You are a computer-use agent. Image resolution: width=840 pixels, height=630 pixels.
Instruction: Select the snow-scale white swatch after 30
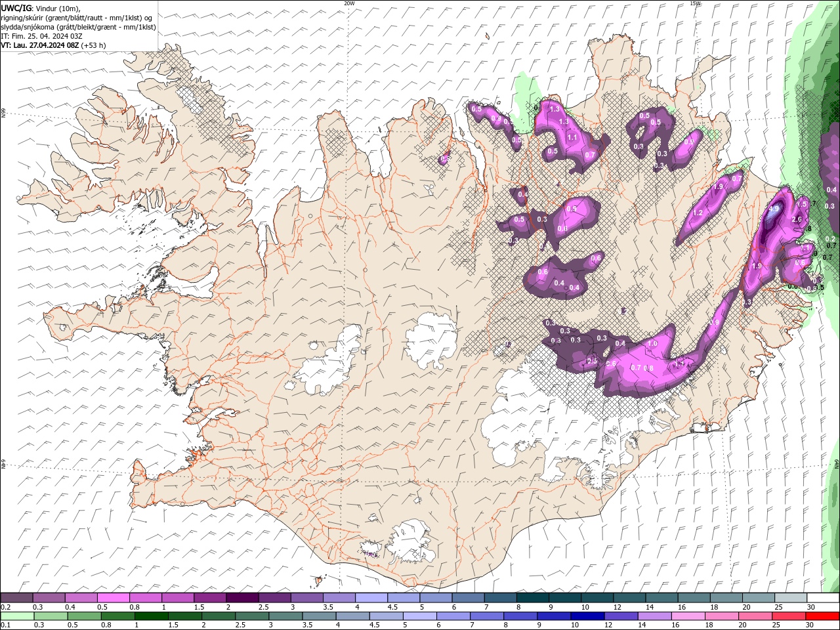823,598
